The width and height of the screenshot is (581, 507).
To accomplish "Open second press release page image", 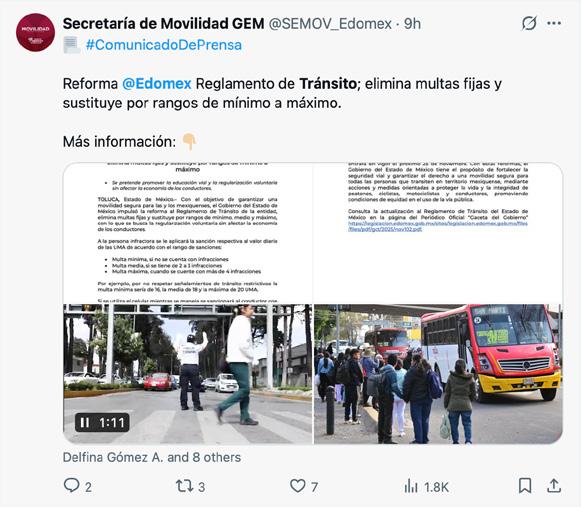I will [x=438, y=233].
